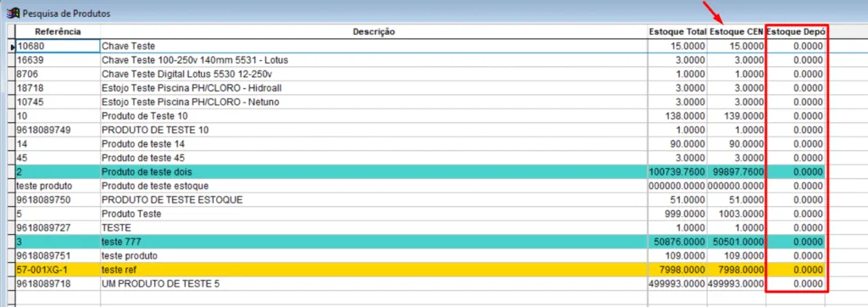Viewport: 868px width, 307px height.
Task: Click description 'TESTE' of reference 9618089727
Action: tap(116, 228)
